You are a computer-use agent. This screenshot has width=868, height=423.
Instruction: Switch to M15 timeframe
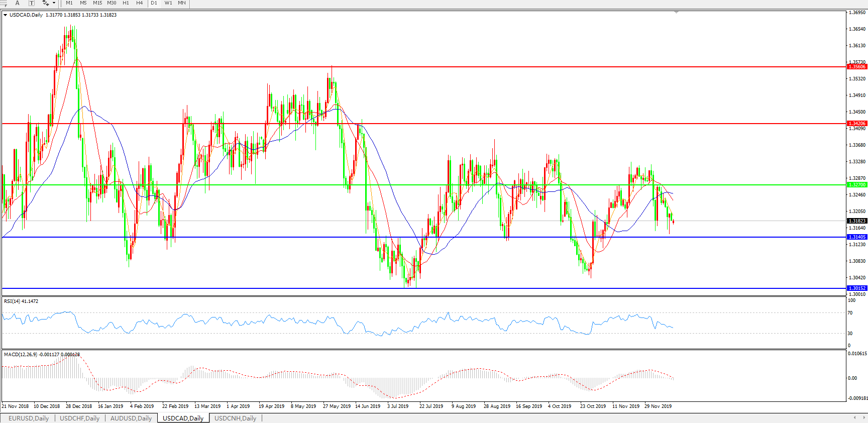point(97,3)
